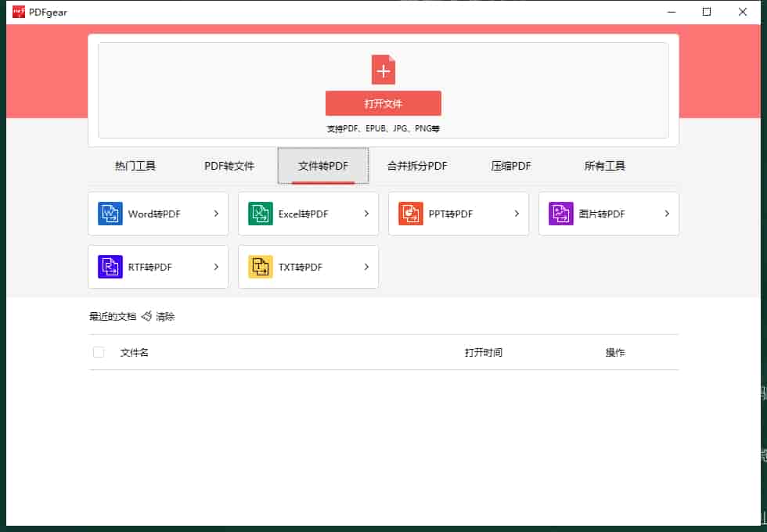Click the Excel转PDF green icon
The image size is (767, 532).
(x=260, y=214)
